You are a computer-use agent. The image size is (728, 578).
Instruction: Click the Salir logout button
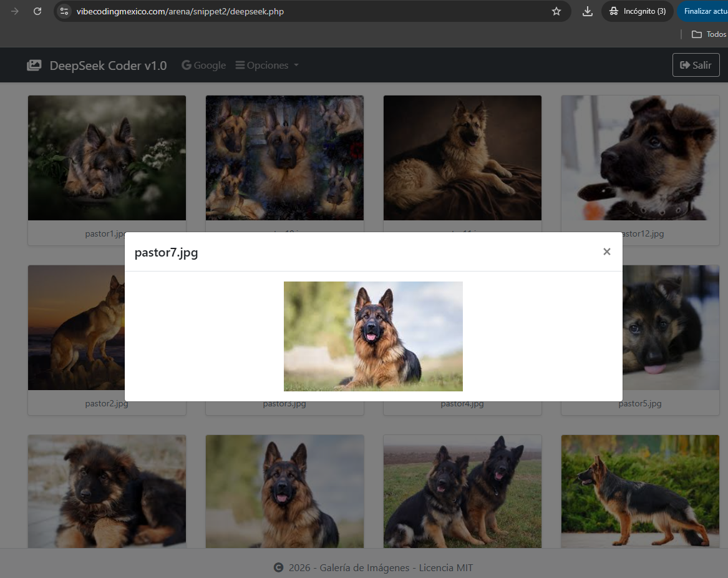click(x=696, y=65)
